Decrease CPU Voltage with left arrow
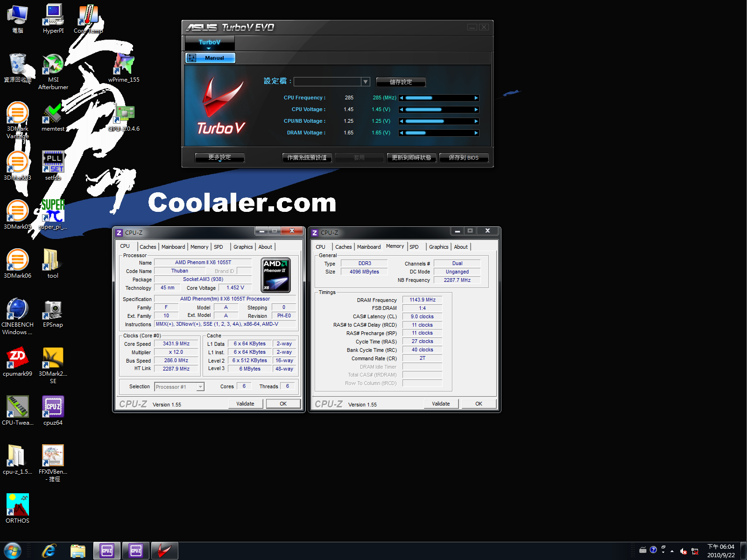Screen dimensions: 747x560 point(402,110)
